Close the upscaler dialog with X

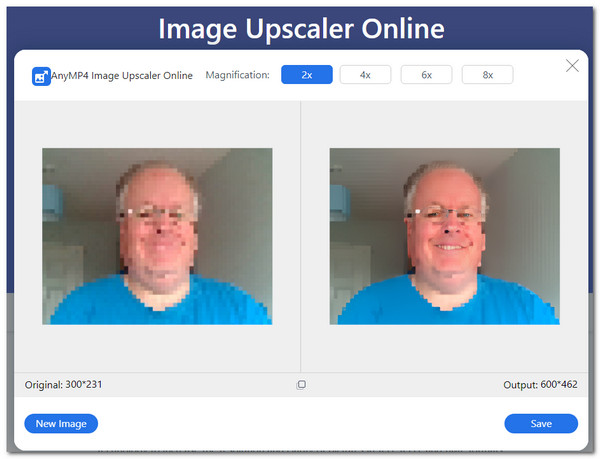point(572,66)
